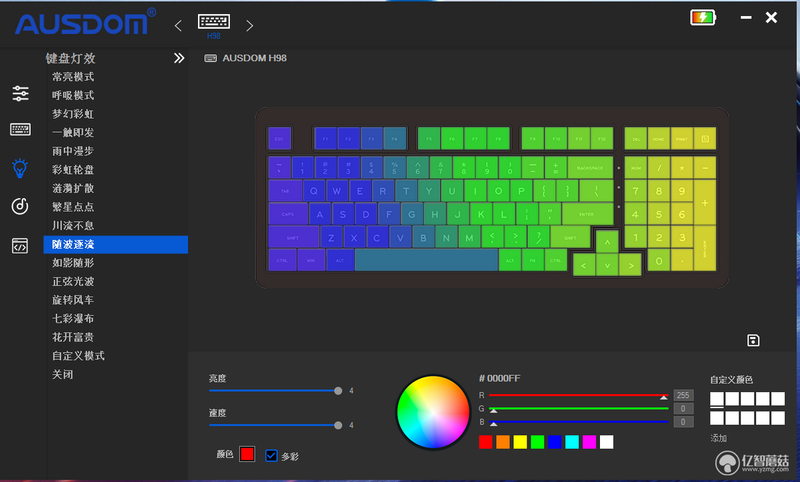Select 如影随形 lighting mode
800x482 pixels.
click(73, 263)
